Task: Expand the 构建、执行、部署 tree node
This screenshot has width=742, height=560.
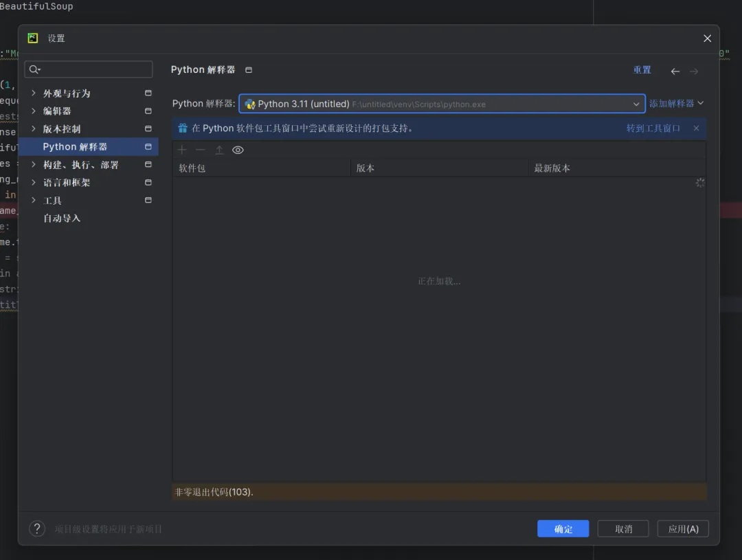Action: click(x=33, y=164)
